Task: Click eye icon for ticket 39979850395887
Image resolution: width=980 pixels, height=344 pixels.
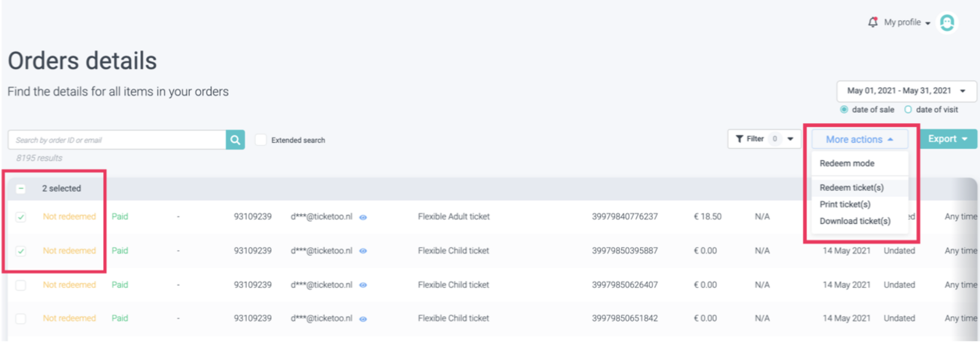Action: pos(363,251)
